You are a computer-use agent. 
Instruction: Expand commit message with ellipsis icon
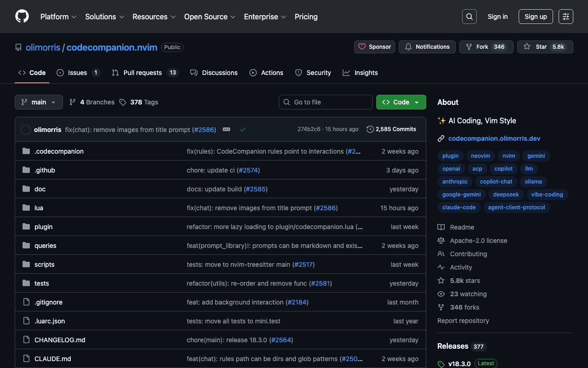tap(226, 130)
